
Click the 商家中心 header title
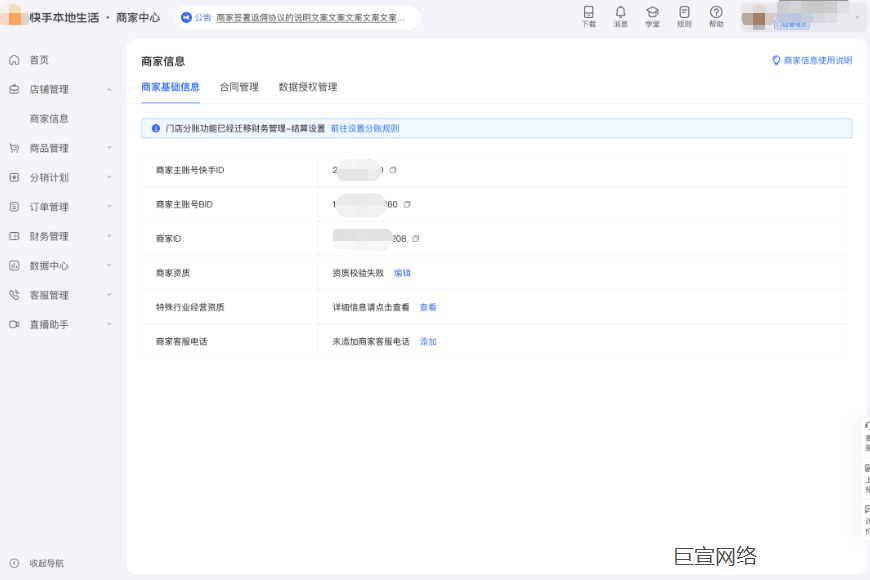(x=138, y=18)
